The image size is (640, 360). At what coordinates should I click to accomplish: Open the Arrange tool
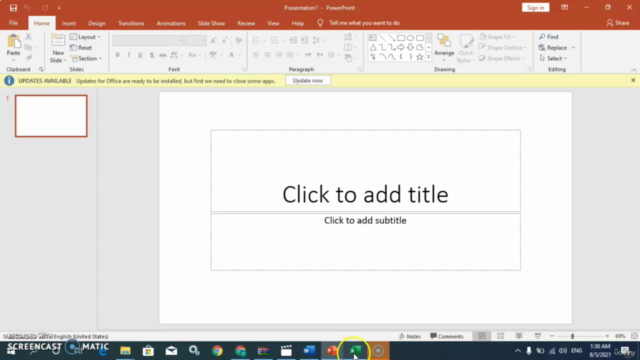click(444, 46)
